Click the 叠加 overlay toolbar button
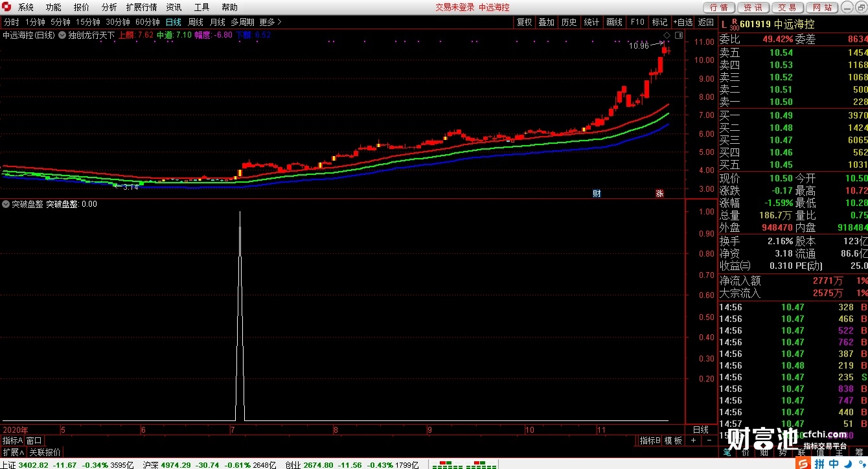Image resolution: width=868 pixels, height=469 pixels. (x=547, y=22)
